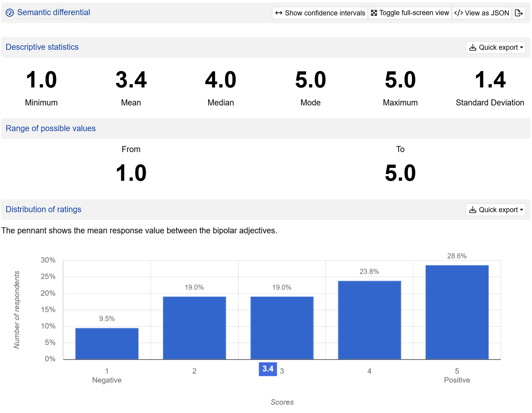532x413 pixels.
Task: Click the Descriptive statistics section heading
Action: tap(42, 47)
